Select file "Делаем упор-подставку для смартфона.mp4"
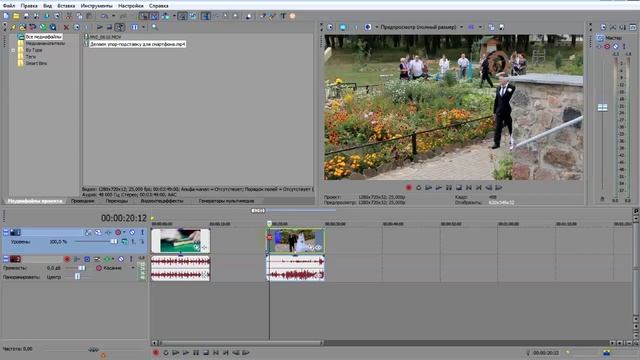Viewport: 640px width, 360px height. (x=138, y=44)
